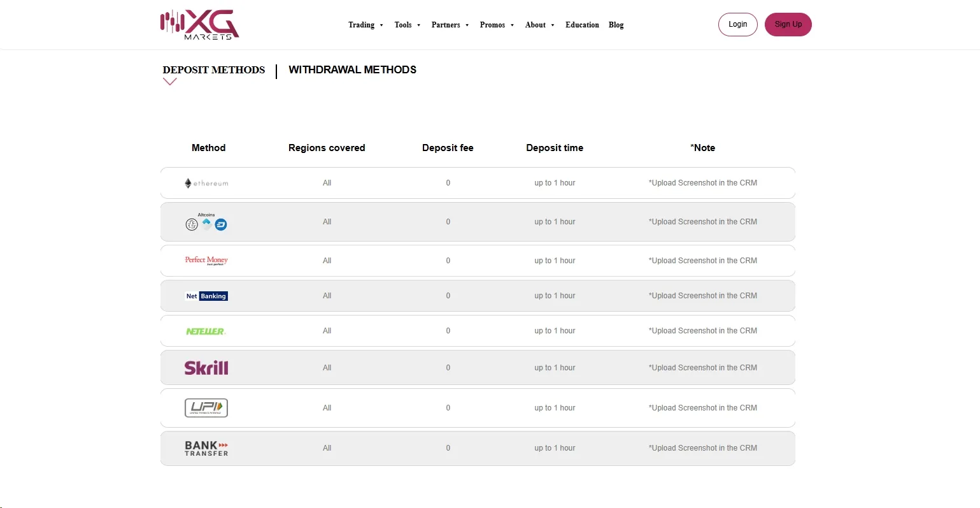Click the Login button
The height and width of the screenshot is (508, 980).
coord(738,24)
